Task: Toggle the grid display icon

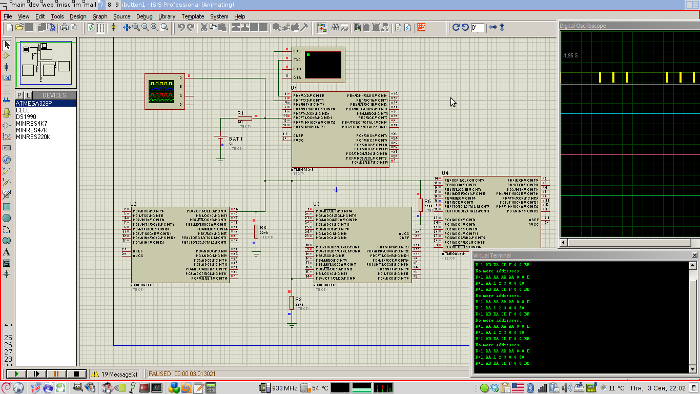Action: point(101,28)
